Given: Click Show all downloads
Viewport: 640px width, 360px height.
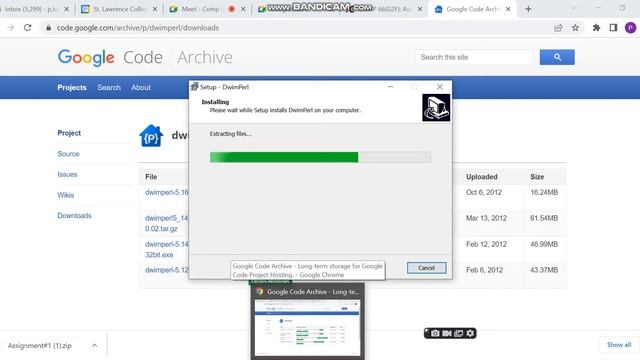Looking at the screenshot, I should (619, 345).
